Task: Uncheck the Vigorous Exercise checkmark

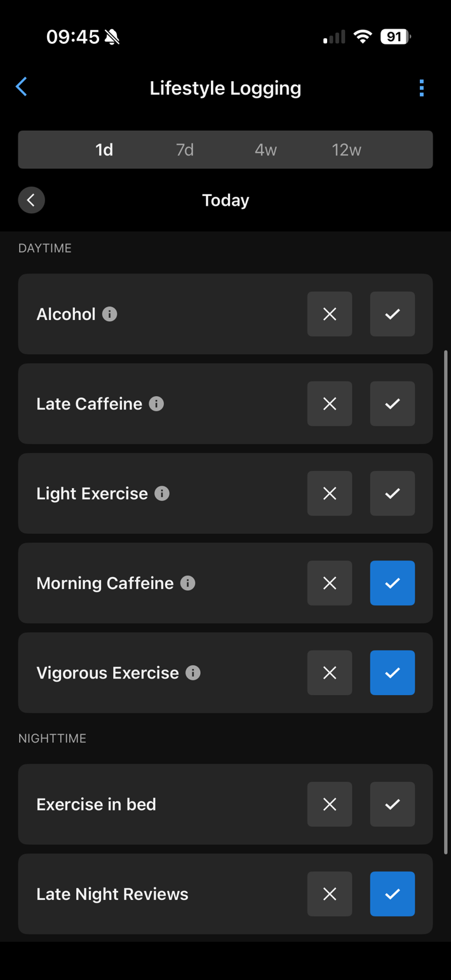Action: pyautogui.click(x=393, y=673)
